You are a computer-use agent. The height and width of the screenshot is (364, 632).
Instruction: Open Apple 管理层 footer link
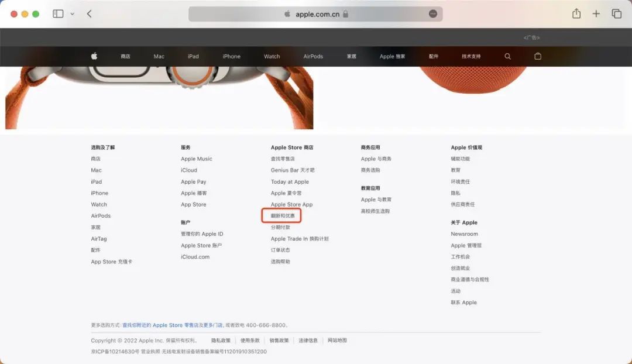coord(466,245)
